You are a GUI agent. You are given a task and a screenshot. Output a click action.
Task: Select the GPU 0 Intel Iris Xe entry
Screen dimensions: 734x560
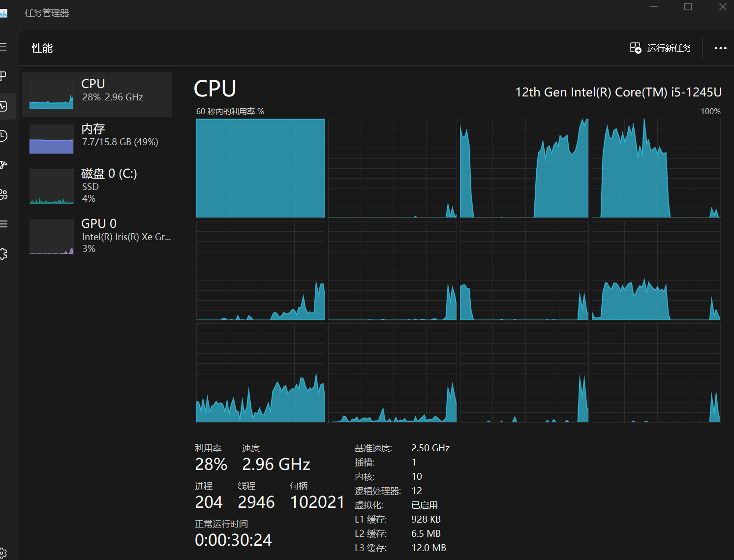click(x=97, y=236)
